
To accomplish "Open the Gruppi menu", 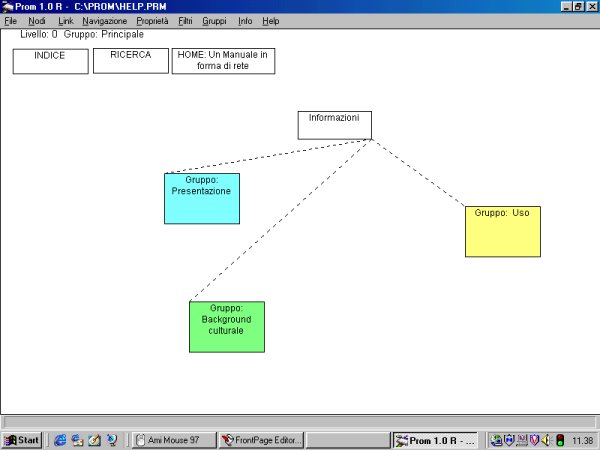I will (x=214, y=21).
